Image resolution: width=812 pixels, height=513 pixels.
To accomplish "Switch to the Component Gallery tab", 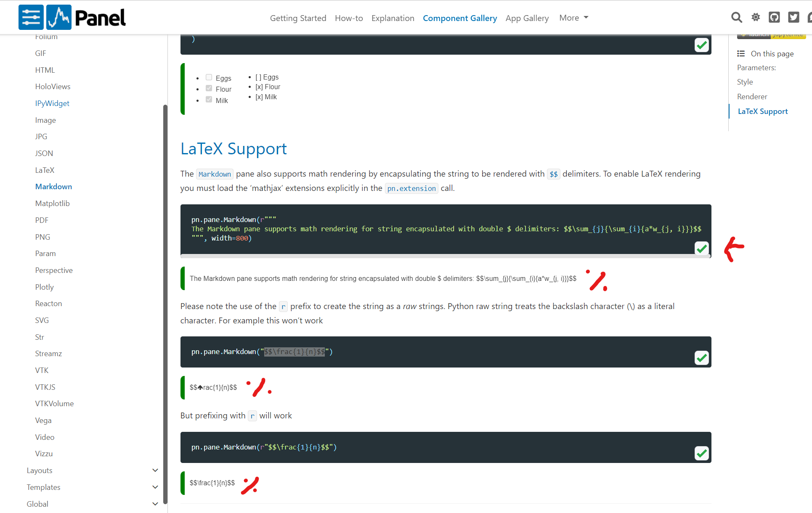I will click(x=460, y=18).
